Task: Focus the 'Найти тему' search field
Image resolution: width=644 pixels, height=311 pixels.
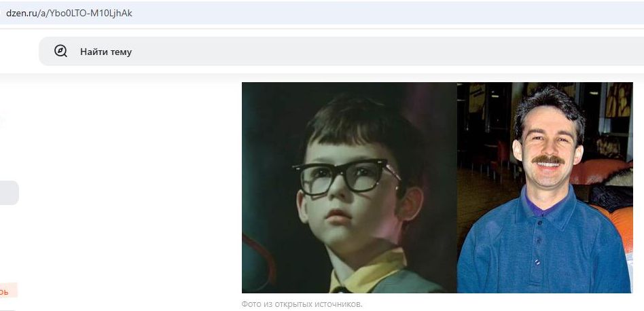Action: tap(341, 52)
